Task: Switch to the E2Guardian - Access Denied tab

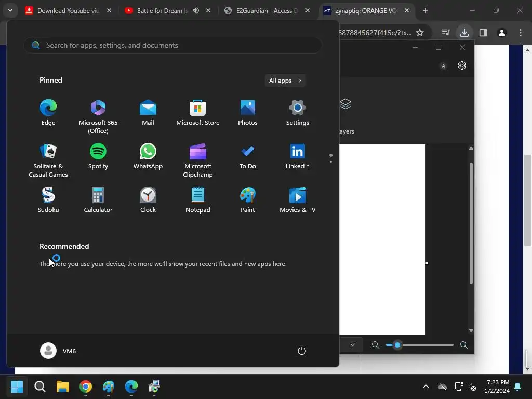Action: pos(267,10)
